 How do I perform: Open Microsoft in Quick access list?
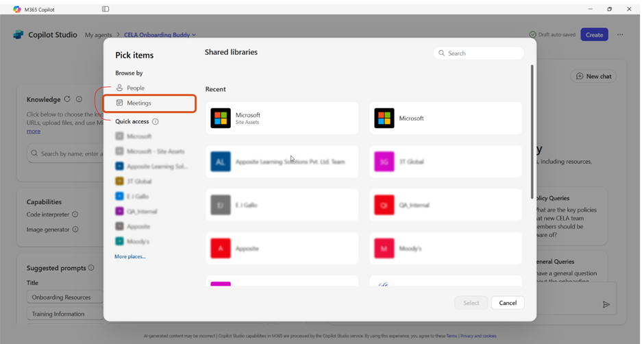[x=134, y=136]
